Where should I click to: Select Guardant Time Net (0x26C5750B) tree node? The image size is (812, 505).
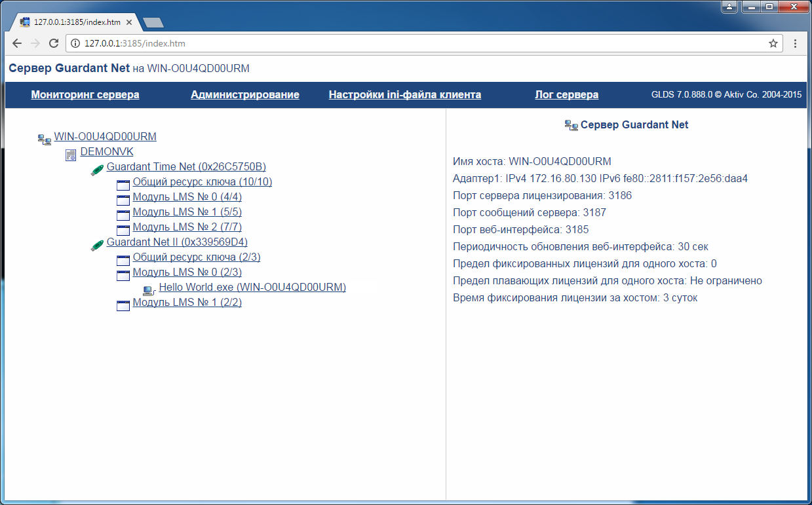(186, 167)
